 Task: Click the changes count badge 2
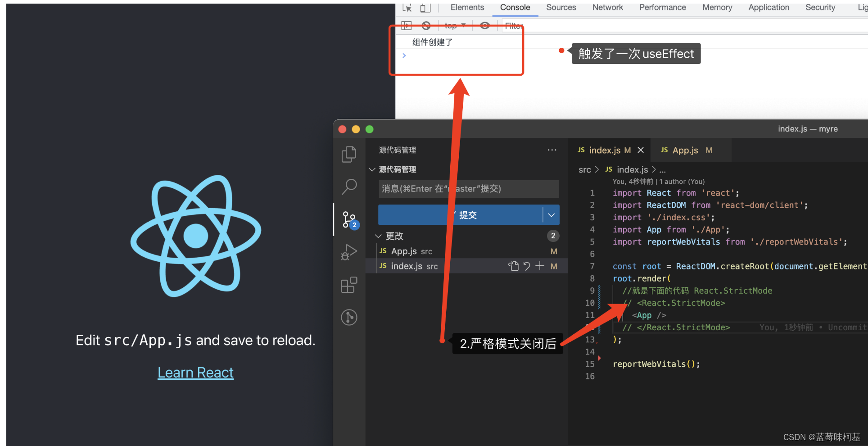tap(553, 236)
